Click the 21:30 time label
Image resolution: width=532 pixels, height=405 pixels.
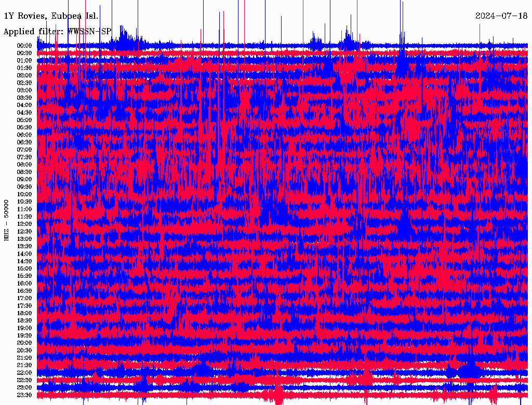[24, 366]
